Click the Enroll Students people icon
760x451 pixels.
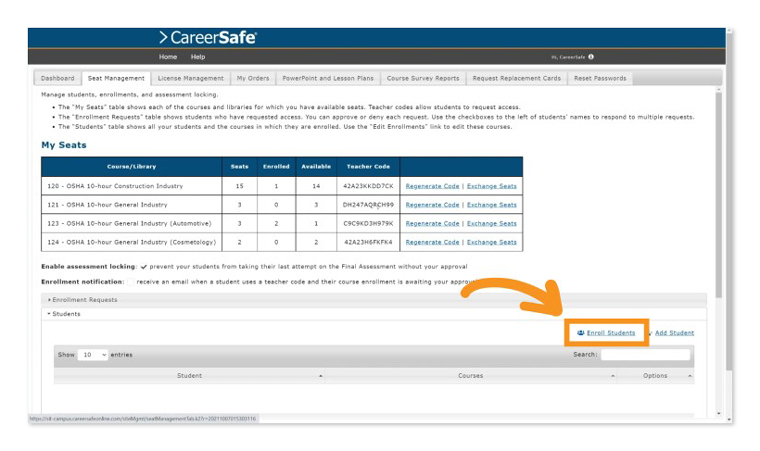coord(580,333)
